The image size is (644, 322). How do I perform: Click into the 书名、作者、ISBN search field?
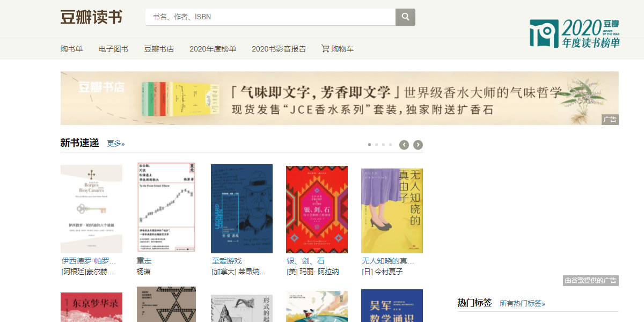point(270,17)
